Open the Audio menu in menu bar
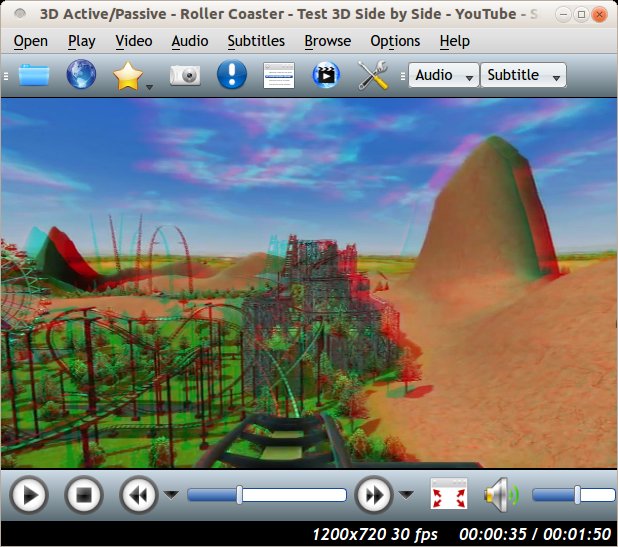 point(190,41)
